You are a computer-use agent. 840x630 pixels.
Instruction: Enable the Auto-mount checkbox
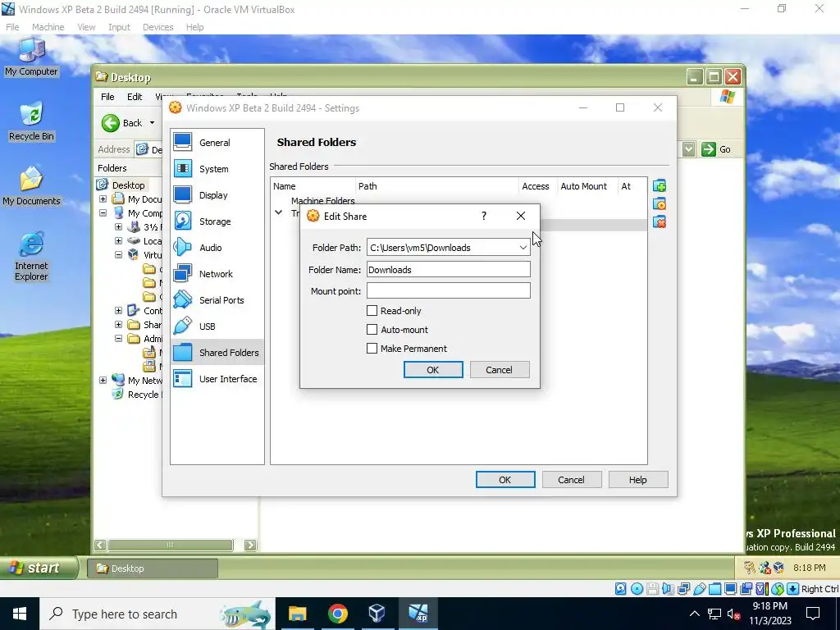372,330
